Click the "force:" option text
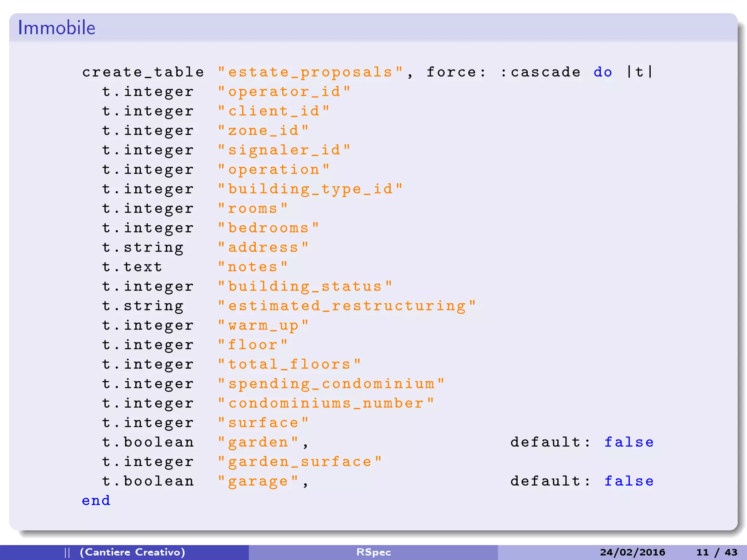This screenshot has width=747, height=560. pyautogui.click(x=456, y=72)
